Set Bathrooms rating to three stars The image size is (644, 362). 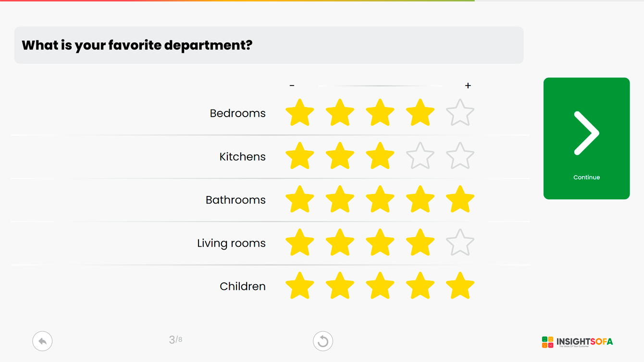point(380,200)
